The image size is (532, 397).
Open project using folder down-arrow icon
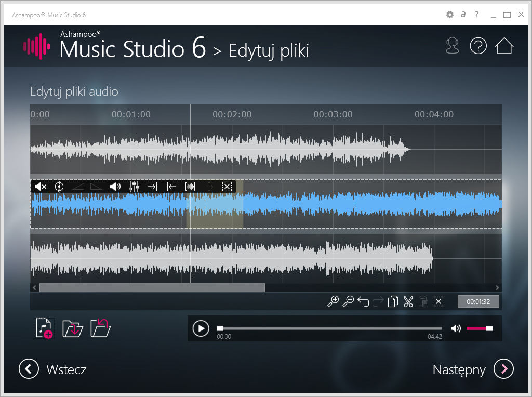tap(73, 328)
